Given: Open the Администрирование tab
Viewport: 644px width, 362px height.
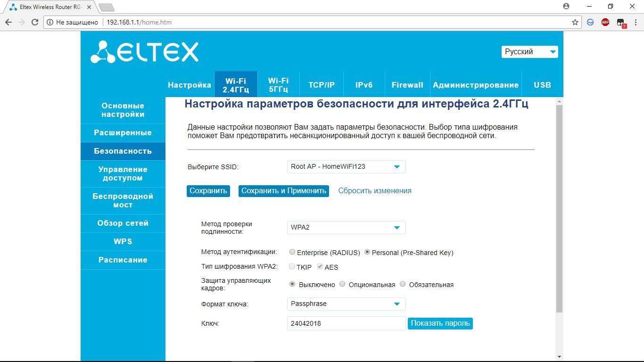Looking at the screenshot, I should (476, 85).
